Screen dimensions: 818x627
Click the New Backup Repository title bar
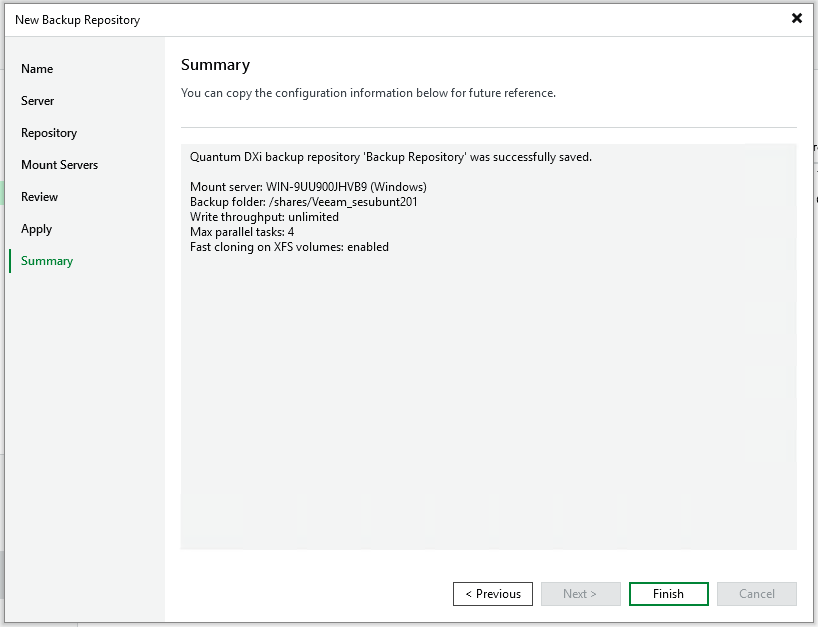(x=300, y=19)
